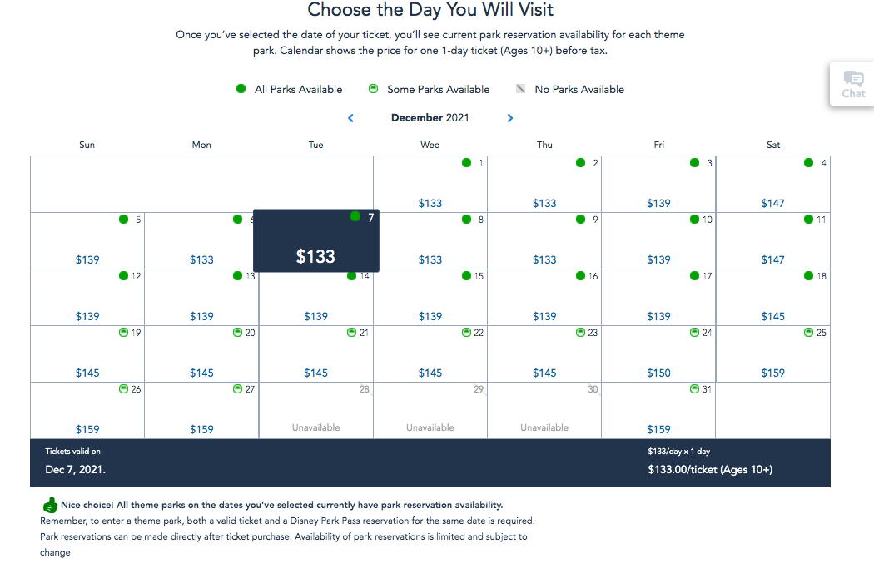Viewport: 874px width, 588px height.
Task: Select Friday December 10 date
Action: point(658,241)
